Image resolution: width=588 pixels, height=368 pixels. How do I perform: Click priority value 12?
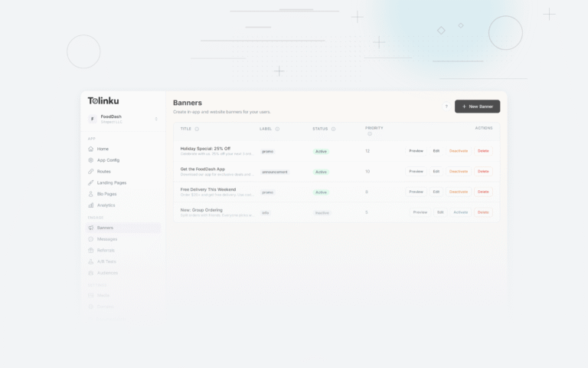[367, 151]
